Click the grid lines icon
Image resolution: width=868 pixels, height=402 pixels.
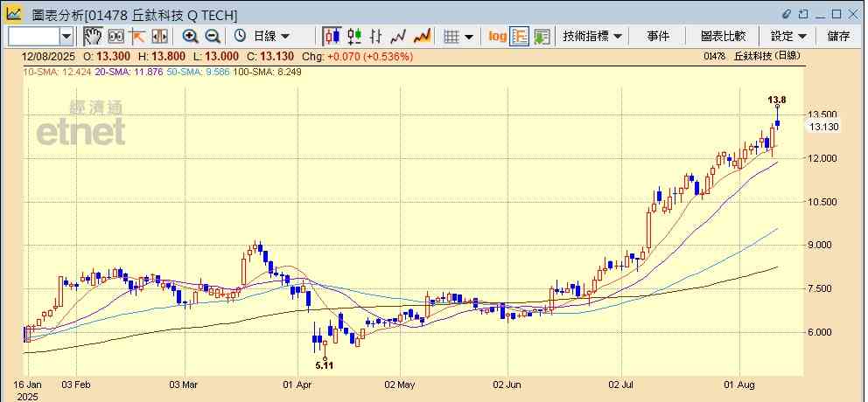pos(451,37)
